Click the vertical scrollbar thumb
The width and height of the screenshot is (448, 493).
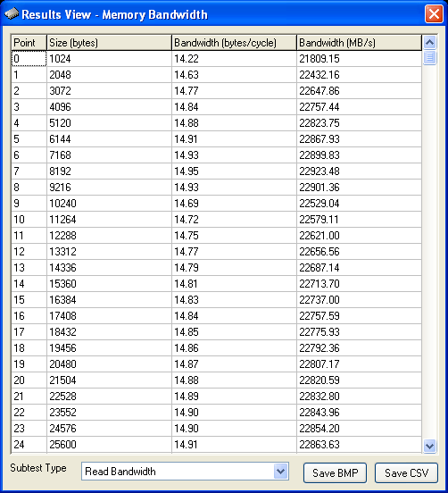(x=429, y=57)
